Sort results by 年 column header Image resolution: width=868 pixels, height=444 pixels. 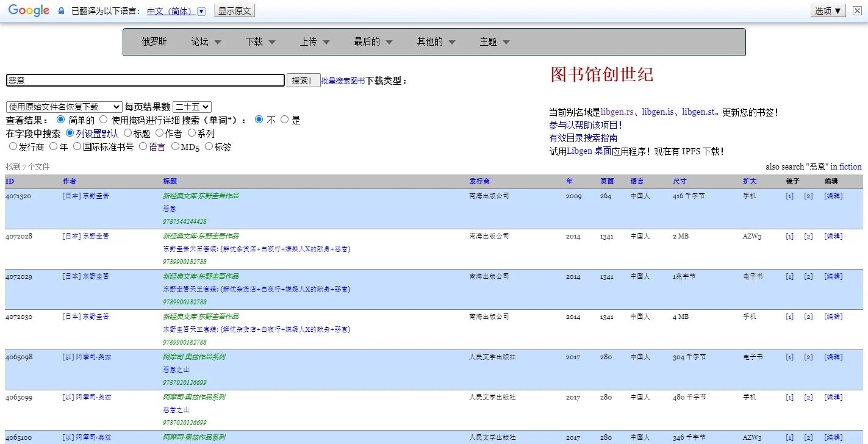point(570,181)
